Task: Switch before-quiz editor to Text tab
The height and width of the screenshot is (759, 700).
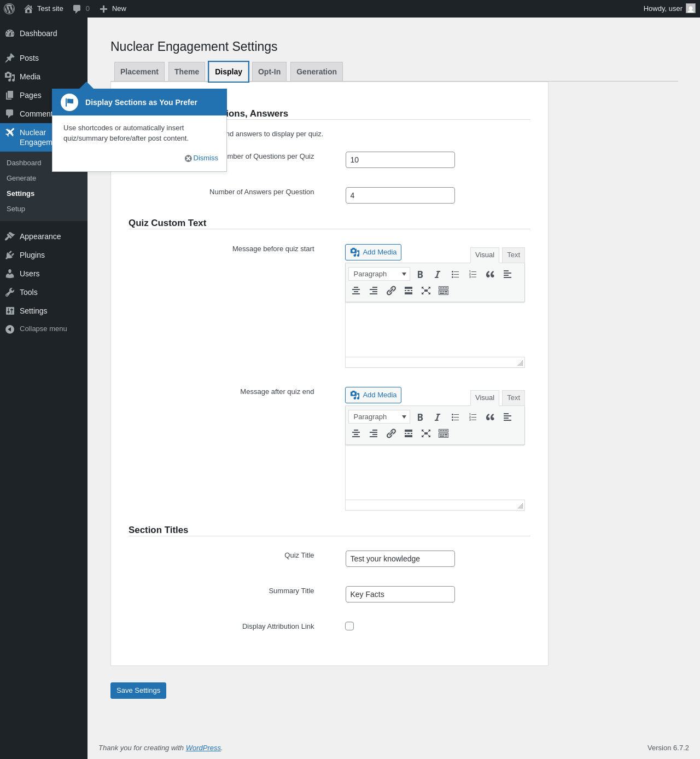Action: [514, 255]
